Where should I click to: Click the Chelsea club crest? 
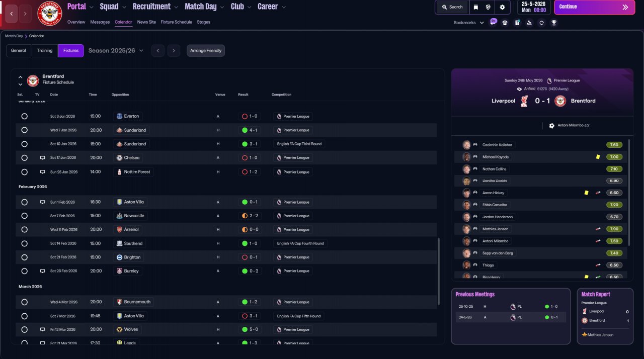point(119,157)
